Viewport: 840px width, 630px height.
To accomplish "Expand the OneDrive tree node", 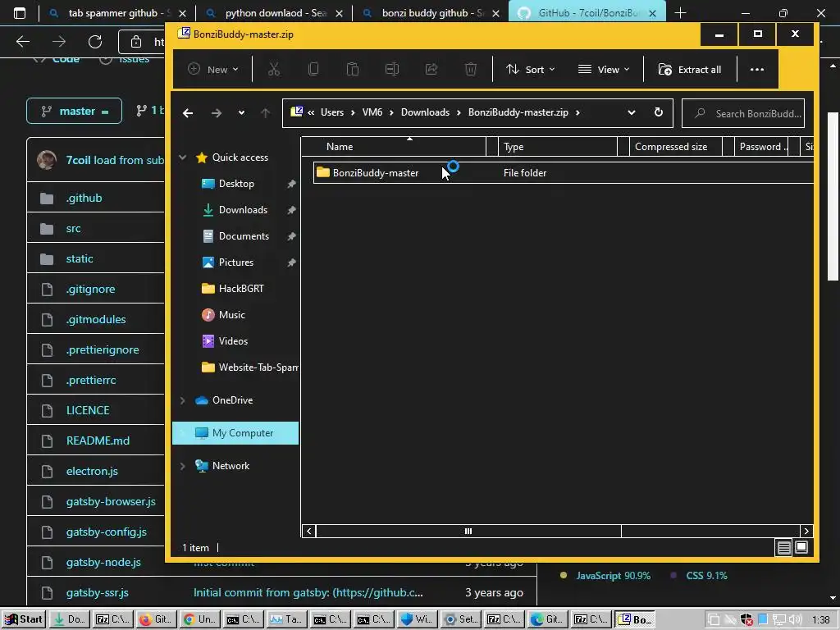I will (x=183, y=400).
